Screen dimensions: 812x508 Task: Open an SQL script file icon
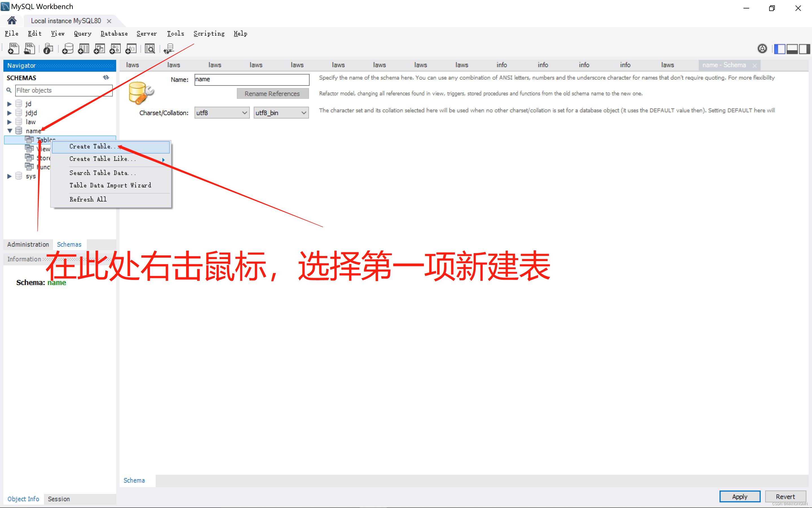tap(30, 49)
